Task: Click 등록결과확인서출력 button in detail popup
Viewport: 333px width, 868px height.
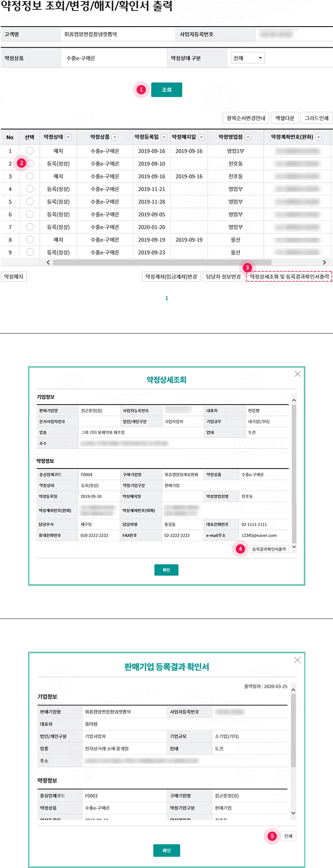Action: pos(269,549)
